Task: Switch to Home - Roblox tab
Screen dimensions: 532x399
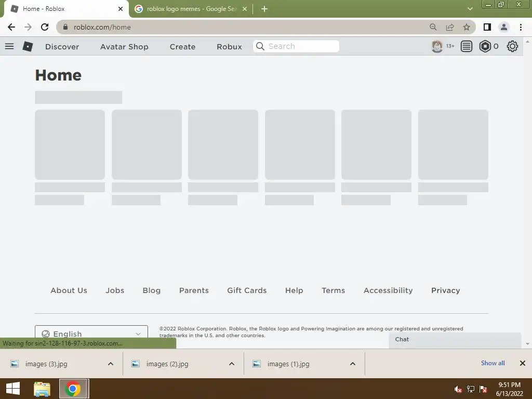Action: [x=66, y=9]
